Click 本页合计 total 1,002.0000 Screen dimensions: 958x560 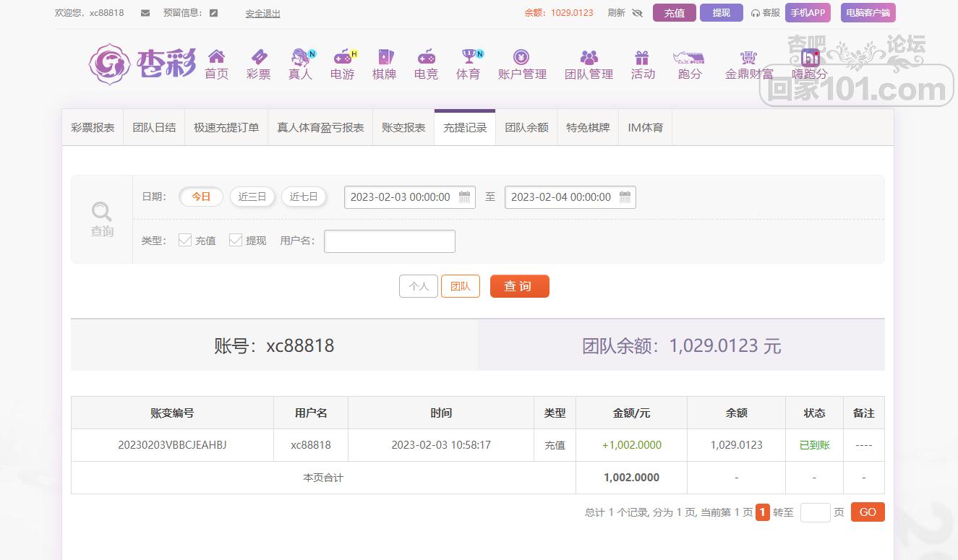click(632, 478)
